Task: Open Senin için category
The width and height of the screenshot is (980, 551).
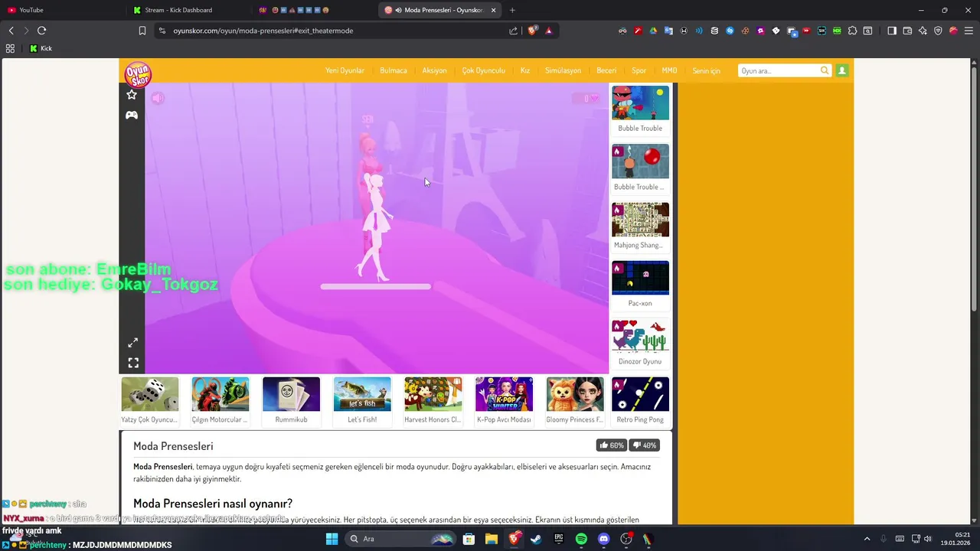Action: coord(706,70)
